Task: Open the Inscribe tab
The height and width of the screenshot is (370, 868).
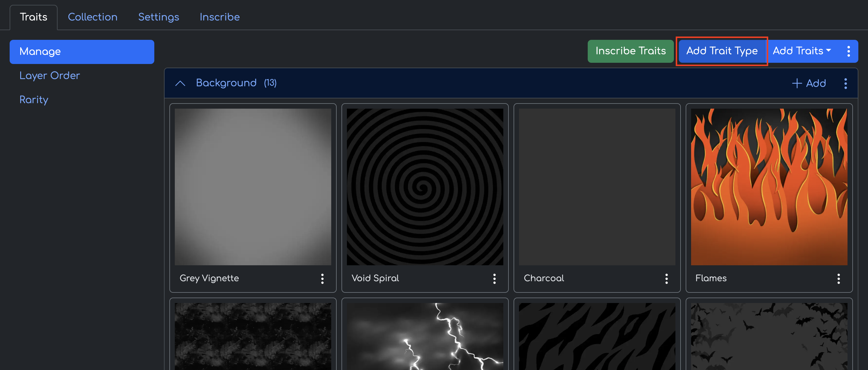Action: click(x=219, y=17)
